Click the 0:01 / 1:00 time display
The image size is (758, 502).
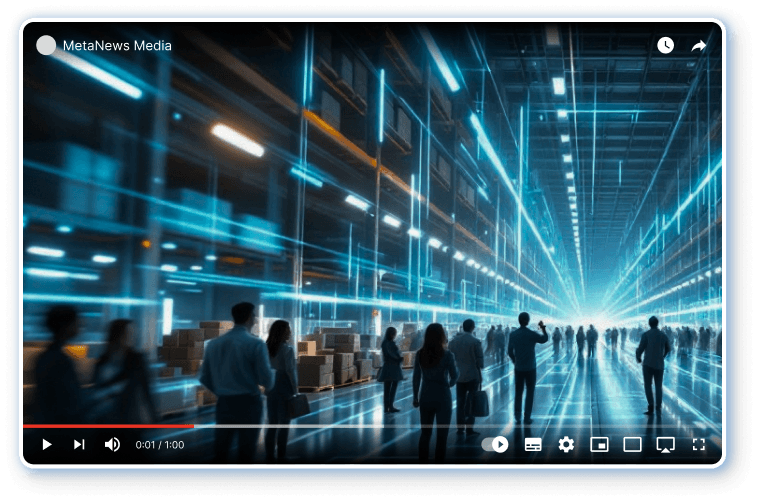(160, 444)
